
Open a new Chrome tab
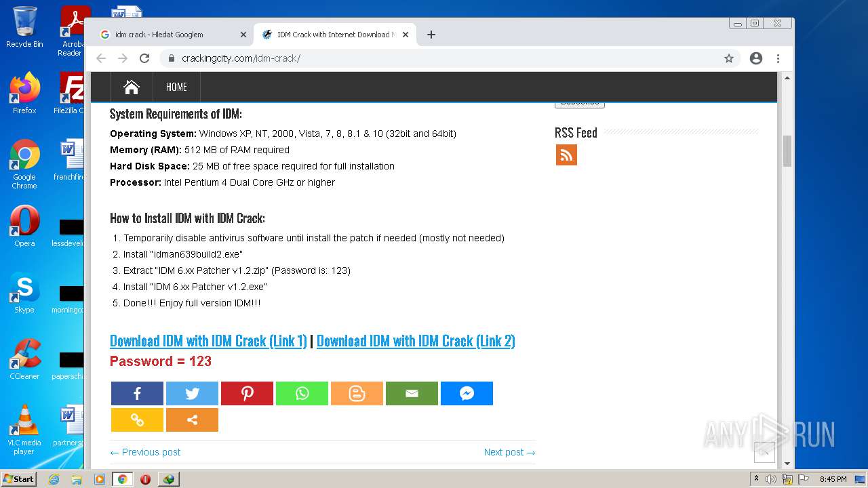click(x=431, y=35)
